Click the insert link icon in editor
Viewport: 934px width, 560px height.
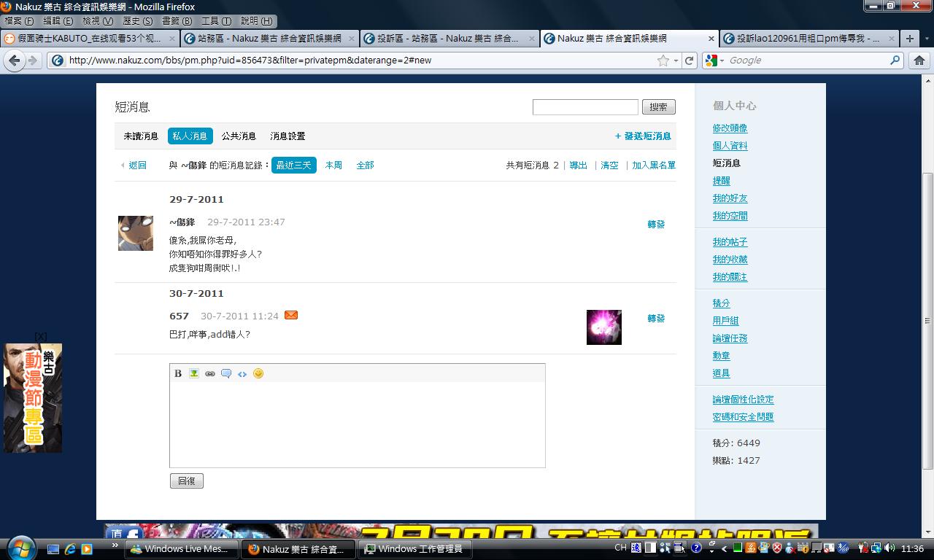(x=210, y=373)
